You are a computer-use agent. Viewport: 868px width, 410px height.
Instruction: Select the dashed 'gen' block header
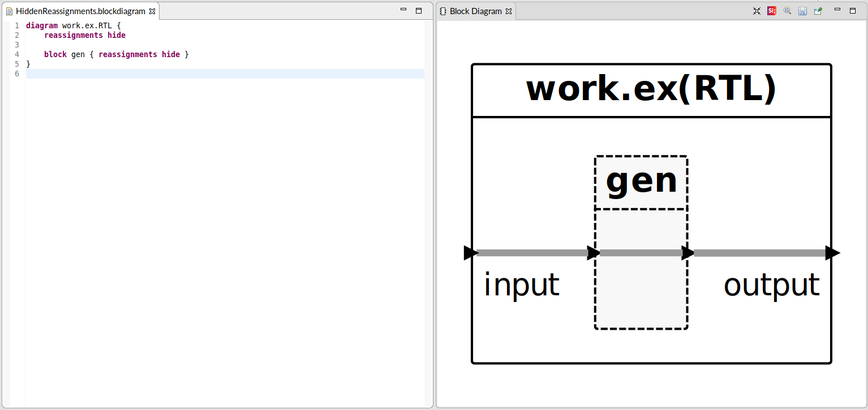click(641, 182)
